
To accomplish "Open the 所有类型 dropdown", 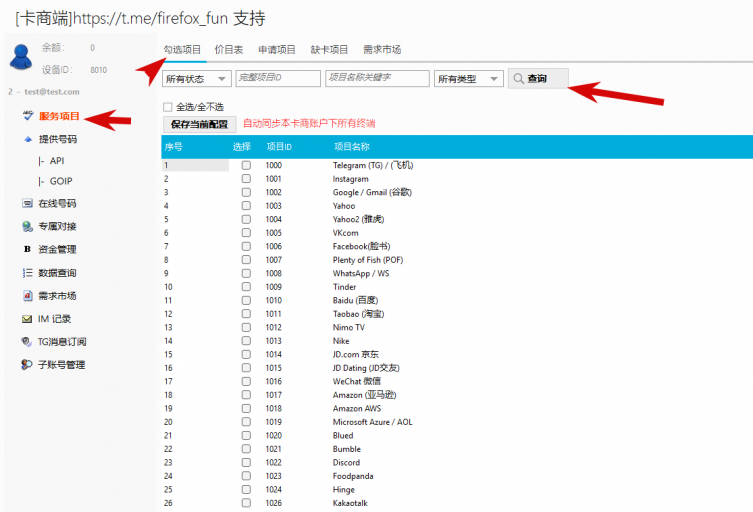I will click(x=469, y=79).
